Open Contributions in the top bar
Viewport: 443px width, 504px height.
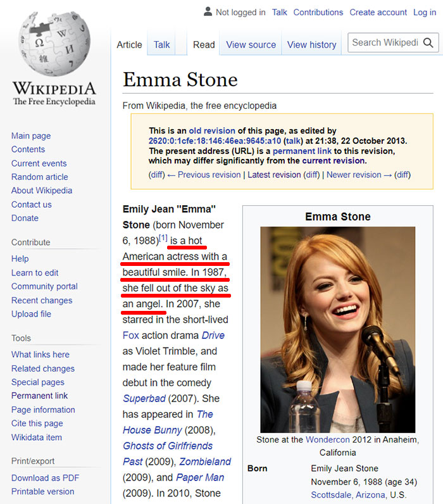(x=318, y=12)
